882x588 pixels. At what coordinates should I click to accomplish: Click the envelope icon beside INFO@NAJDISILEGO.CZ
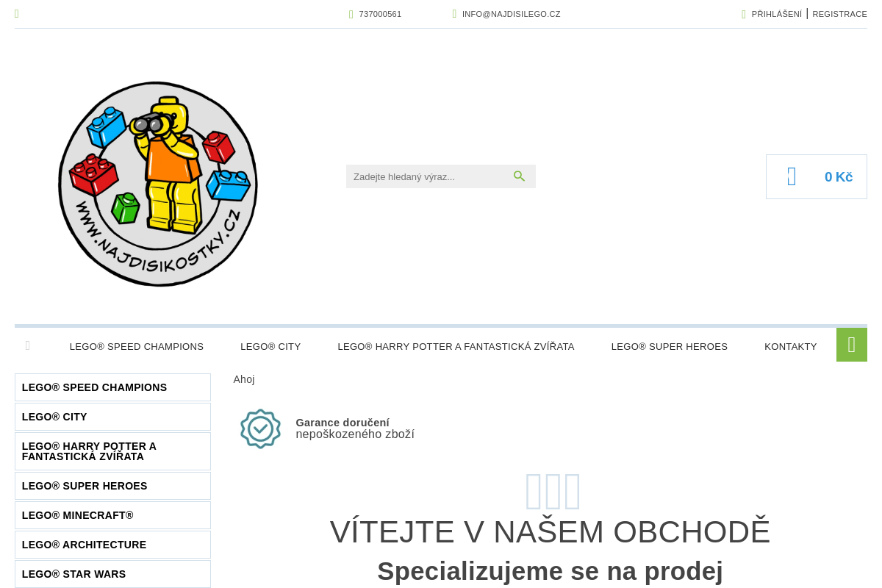[455, 14]
